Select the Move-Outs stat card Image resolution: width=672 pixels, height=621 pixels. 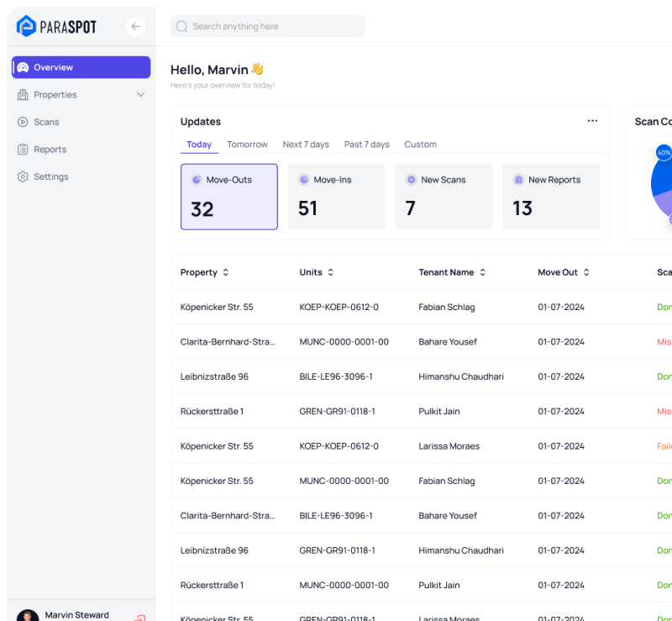click(x=228, y=197)
